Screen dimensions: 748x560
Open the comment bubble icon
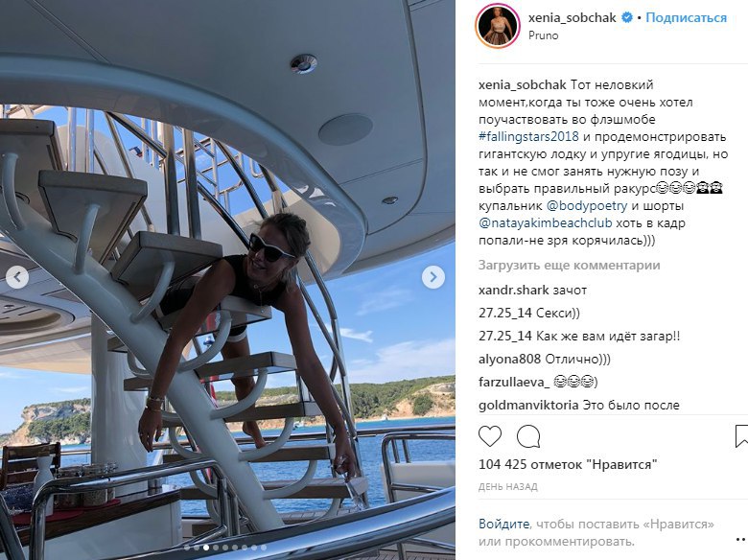point(528,436)
